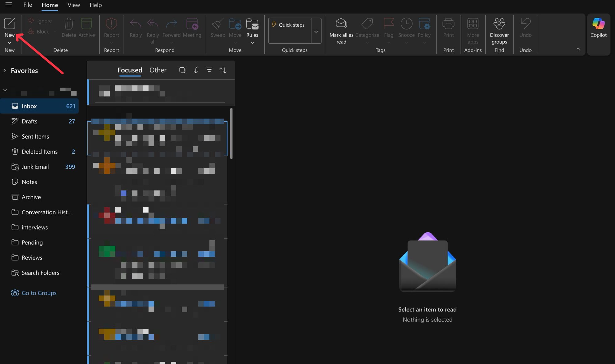Switch to the Other inbox
The height and width of the screenshot is (364, 615).
(158, 70)
